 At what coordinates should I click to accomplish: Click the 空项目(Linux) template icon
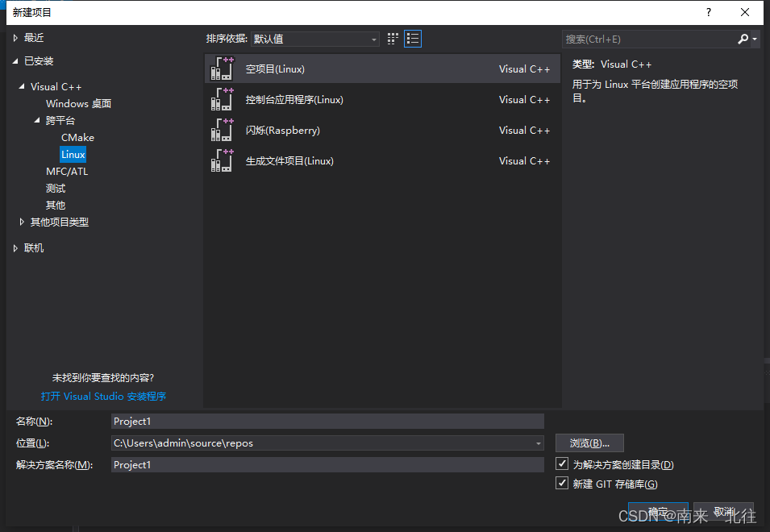click(222, 69)
